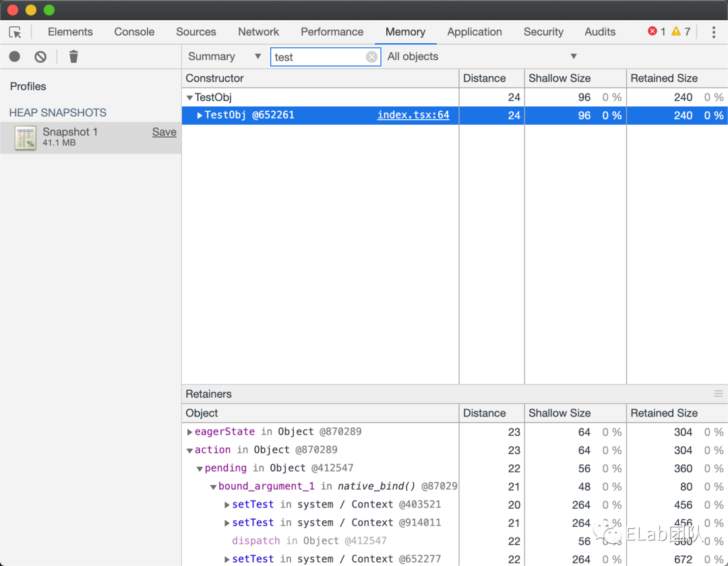
Task: Open DevTools three-dot customize menu
Action: point(714,32)
